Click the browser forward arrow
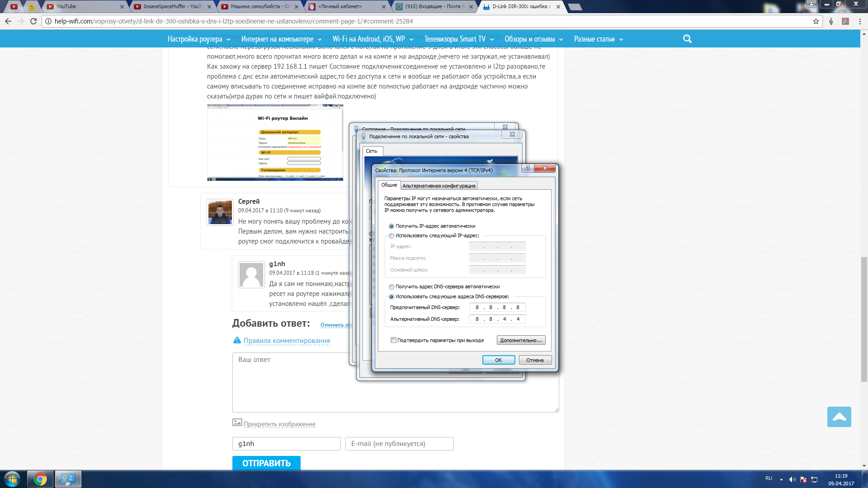The image size is (868, 488). click(21, 21)
